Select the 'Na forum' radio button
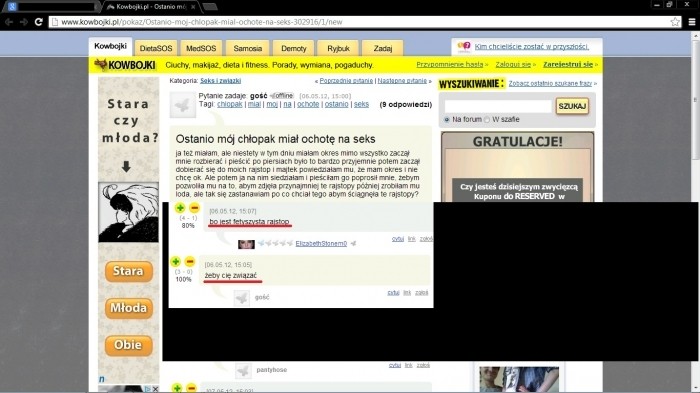The height and width of the screenshot is (393, 700). tap(446, 120)
